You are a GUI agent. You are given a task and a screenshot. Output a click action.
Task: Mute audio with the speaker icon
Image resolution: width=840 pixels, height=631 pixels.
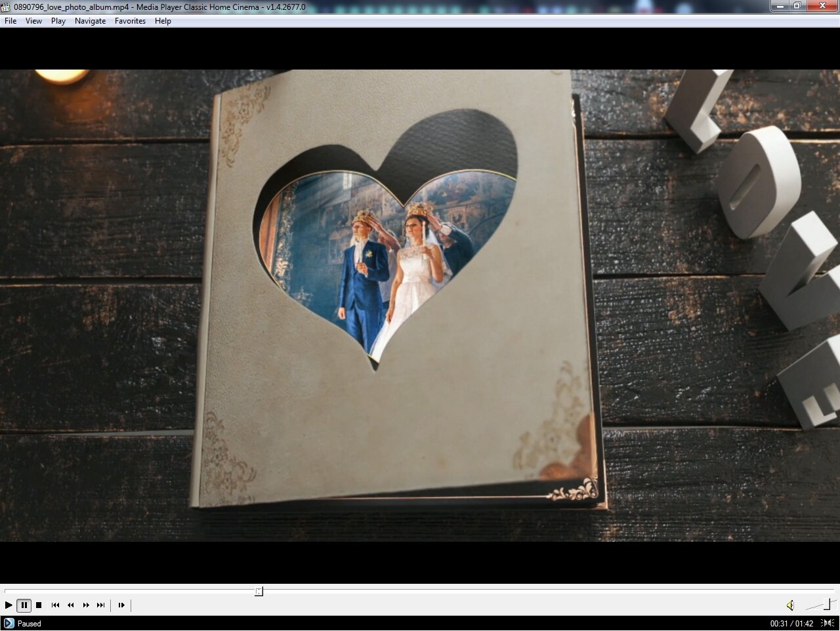pyautogui.click(x=790, y=605)
